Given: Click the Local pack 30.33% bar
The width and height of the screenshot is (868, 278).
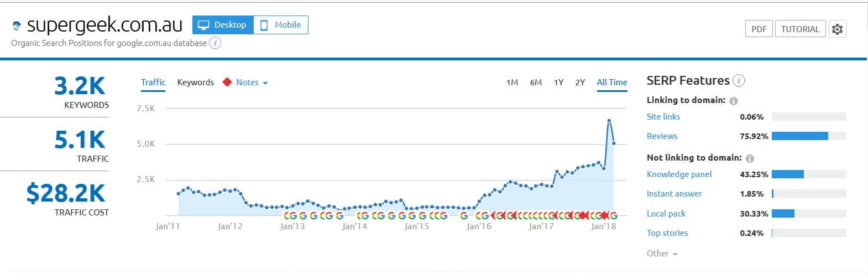Looking at the screenshot, I should pyautogui.click(x=809, y=214).
